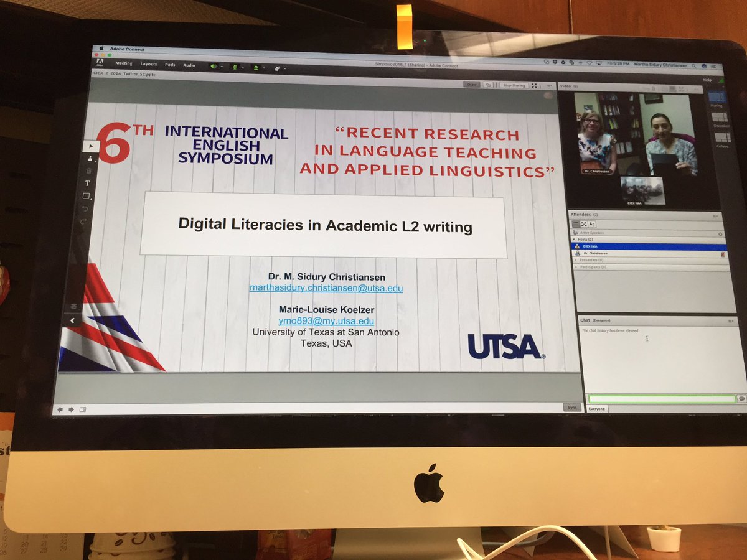The image size is (747, 560).
Task: Toggle the microphone icon
Action: point(235,67)
